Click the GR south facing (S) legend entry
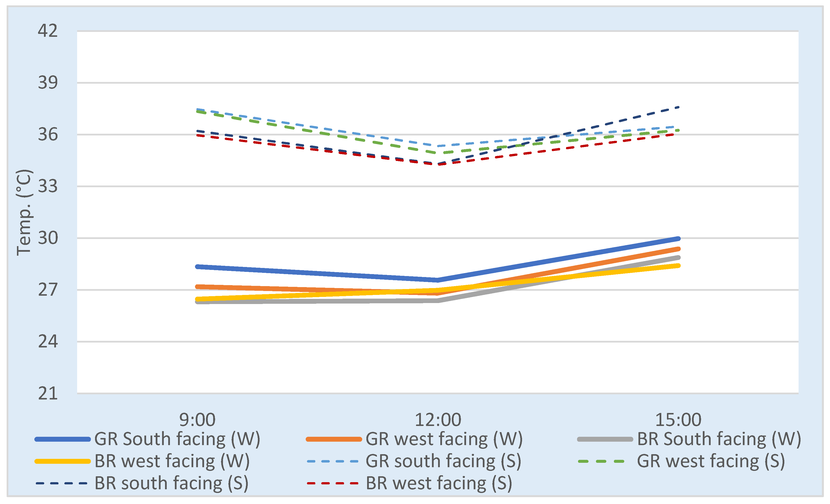 [x=443, y=461]
